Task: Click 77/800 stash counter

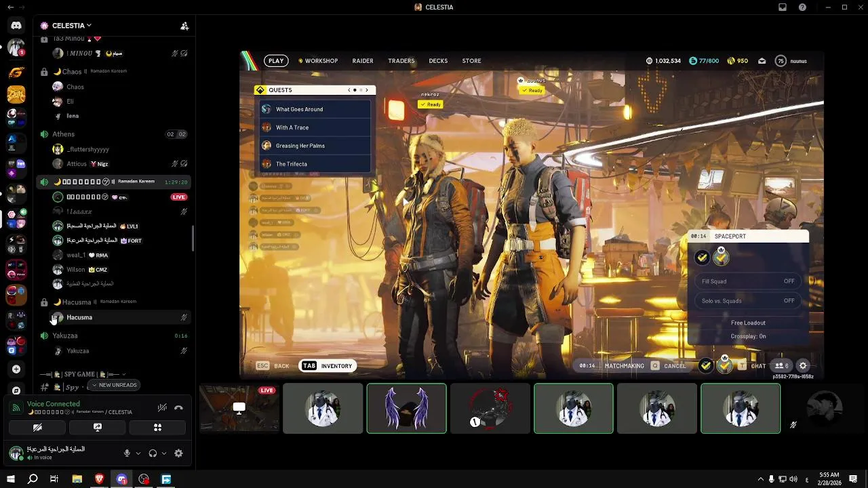Action: [703, 61]
